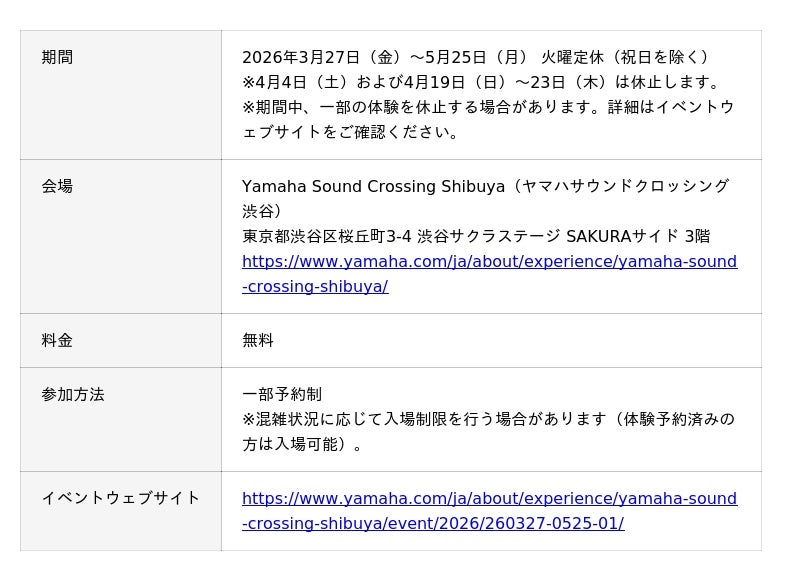Click the 会場 row label
The width and height of the screenshot is (800, 581).
57,186
